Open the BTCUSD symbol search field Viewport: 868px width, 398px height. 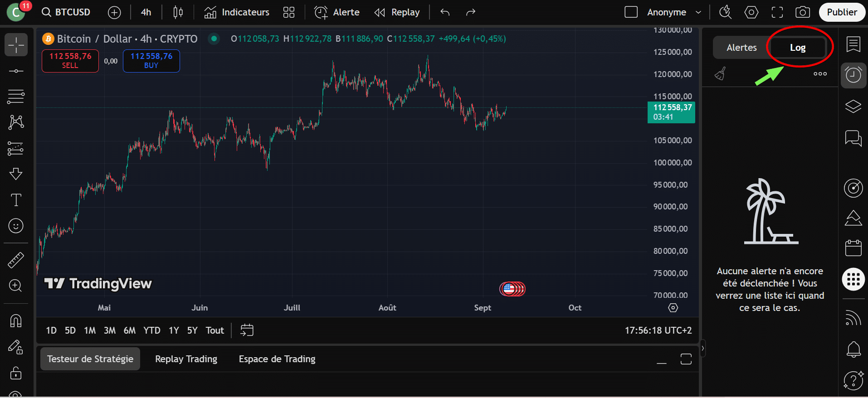coord(67,12)
